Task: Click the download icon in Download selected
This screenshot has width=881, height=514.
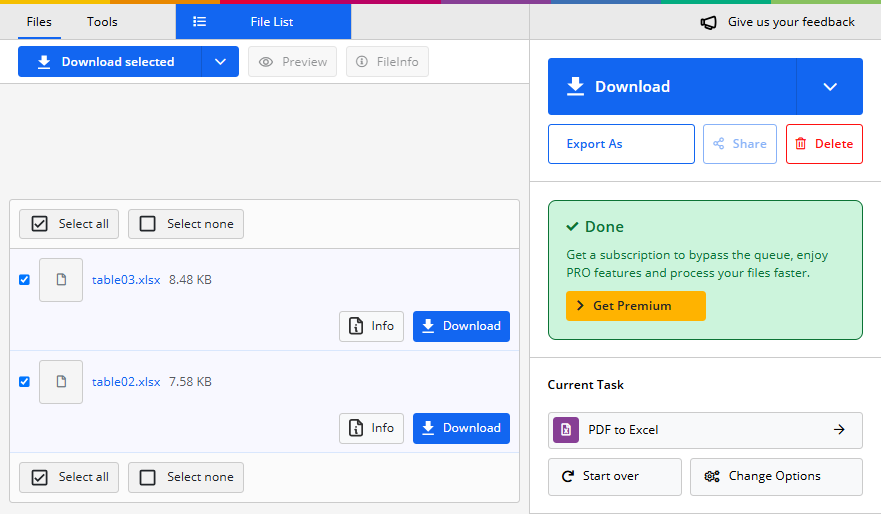Action: point(44,62)
